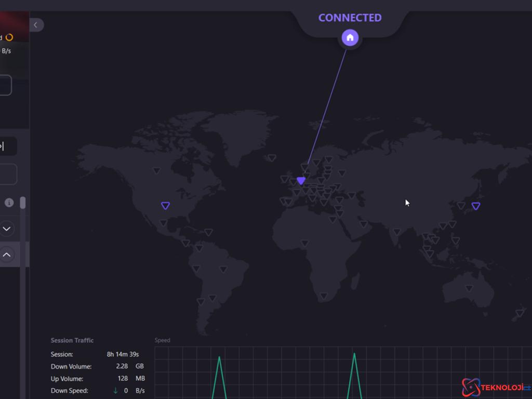532x399 pixels.
Task: Select the South Africa server marker
Action: pos(324,296)
